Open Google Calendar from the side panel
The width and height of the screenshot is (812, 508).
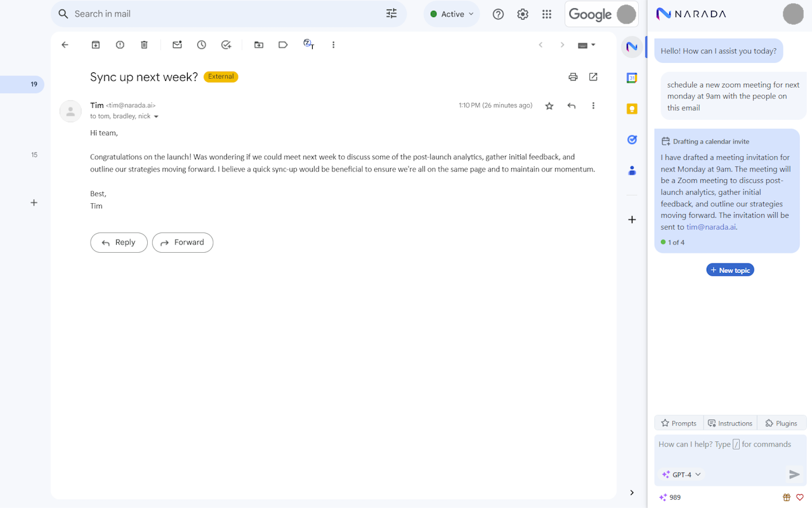click(x=632, y=77)
